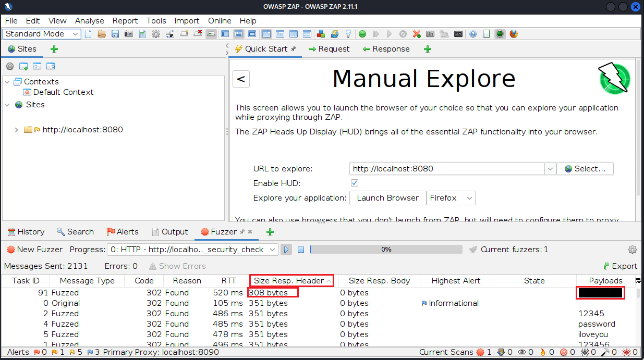Click the bell-with-X toolbar icon
This screenshot has width=644, height=360.
(198, 34)
